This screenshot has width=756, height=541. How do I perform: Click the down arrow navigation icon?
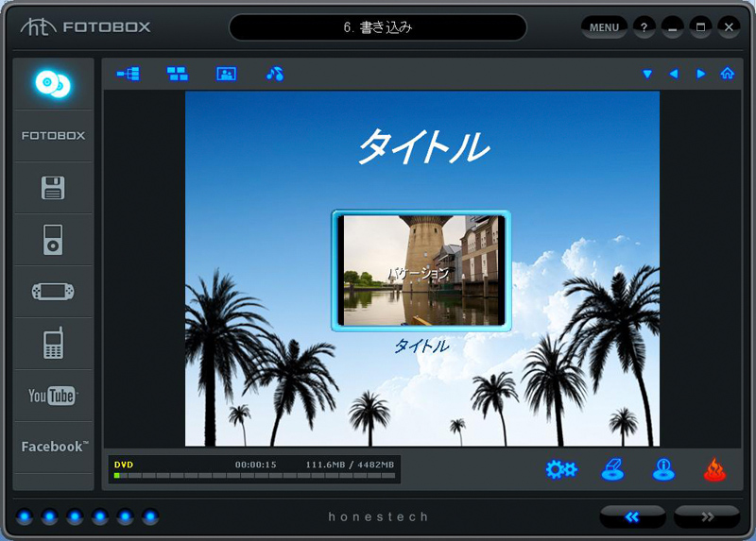pyautogui.click(x=647, y=74)
